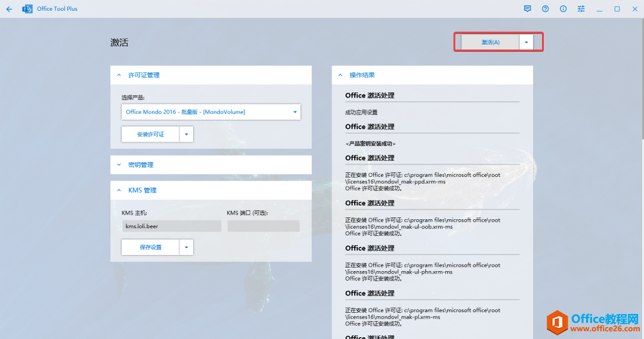Click the 选择产品: label

pyautogui.click(x=133, y=98)
